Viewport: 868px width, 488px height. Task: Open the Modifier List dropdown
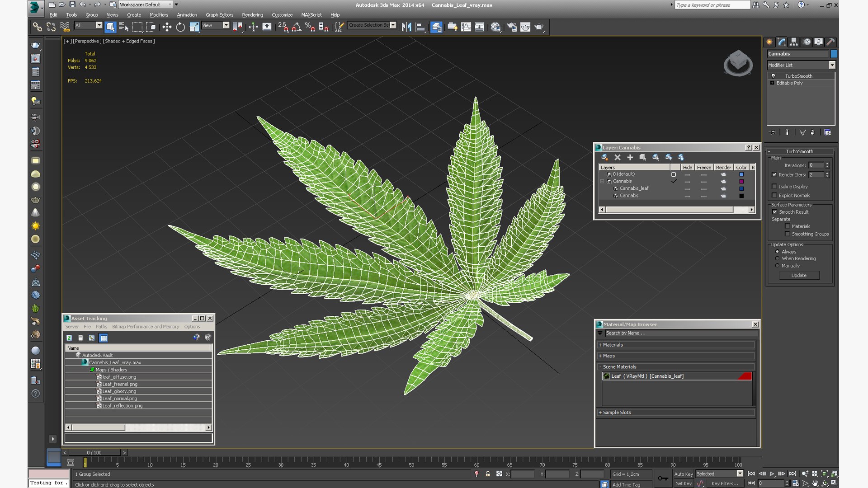(832, 65)
